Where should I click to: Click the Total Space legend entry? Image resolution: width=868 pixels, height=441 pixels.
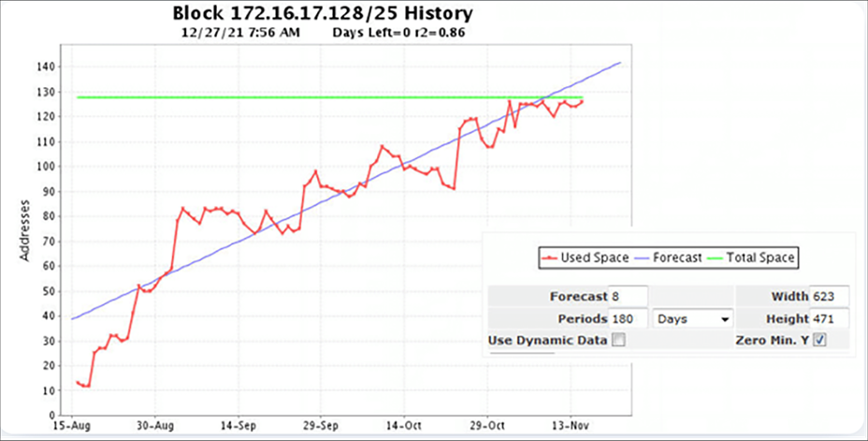coord(751,257)
